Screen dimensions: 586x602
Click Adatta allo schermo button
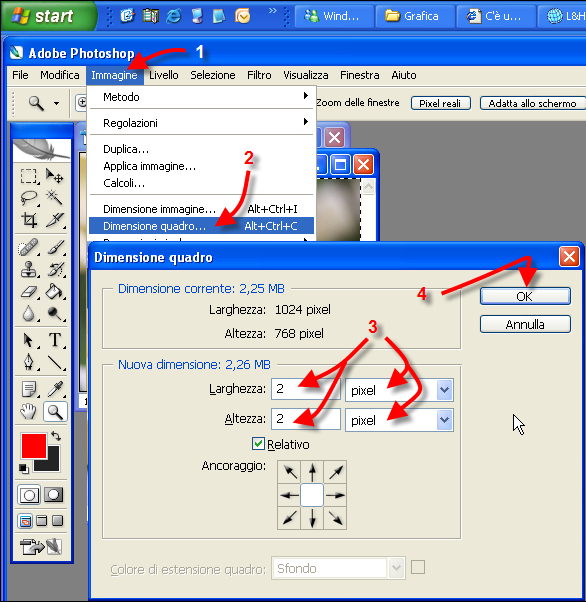pos(532,103)
